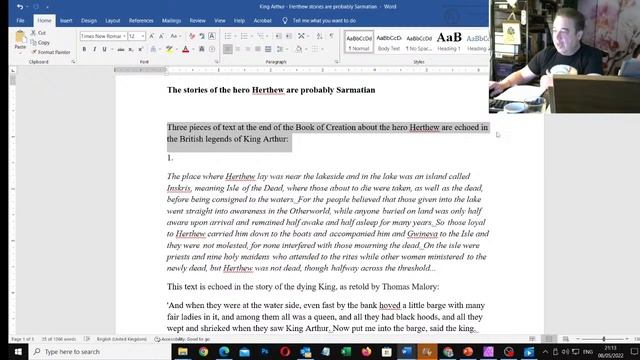Open the font size dropdown
640x360 pixels.
point(143,36)
